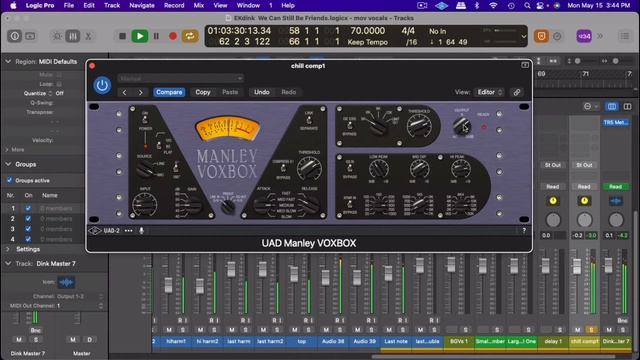Click the microphone icon in UAD toolbar
Screen dimensions: 640x360
tap(141, 231)
